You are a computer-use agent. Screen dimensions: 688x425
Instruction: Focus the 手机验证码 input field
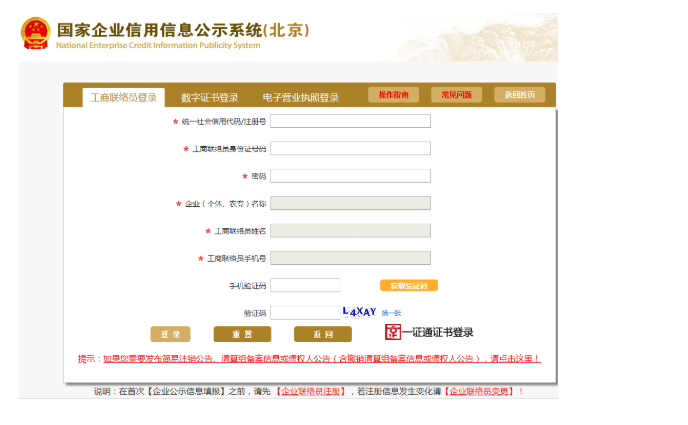pos(305,286)
